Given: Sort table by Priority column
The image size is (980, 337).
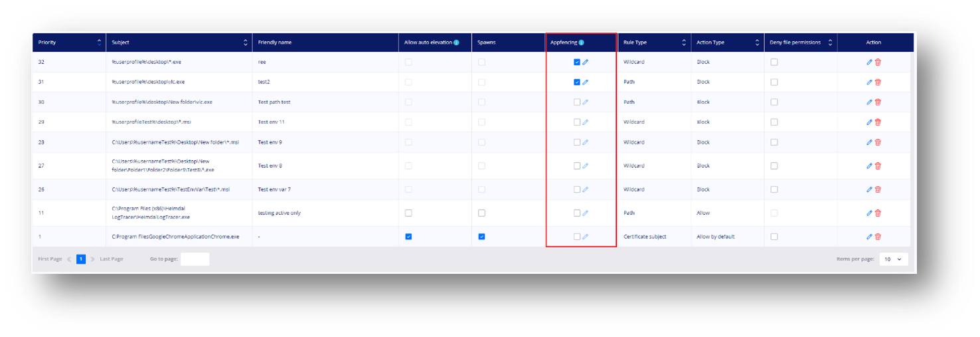Looking at the screenshot, I should (100, 43).
